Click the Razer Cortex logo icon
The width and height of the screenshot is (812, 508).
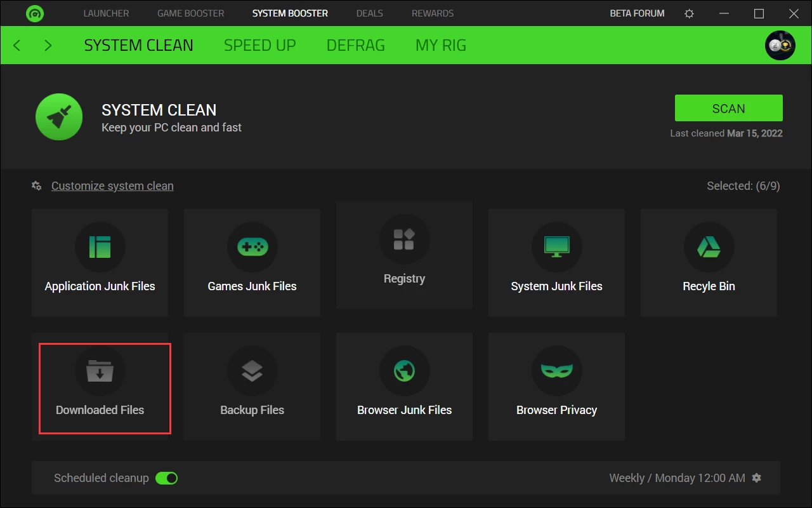coord(35,13)
